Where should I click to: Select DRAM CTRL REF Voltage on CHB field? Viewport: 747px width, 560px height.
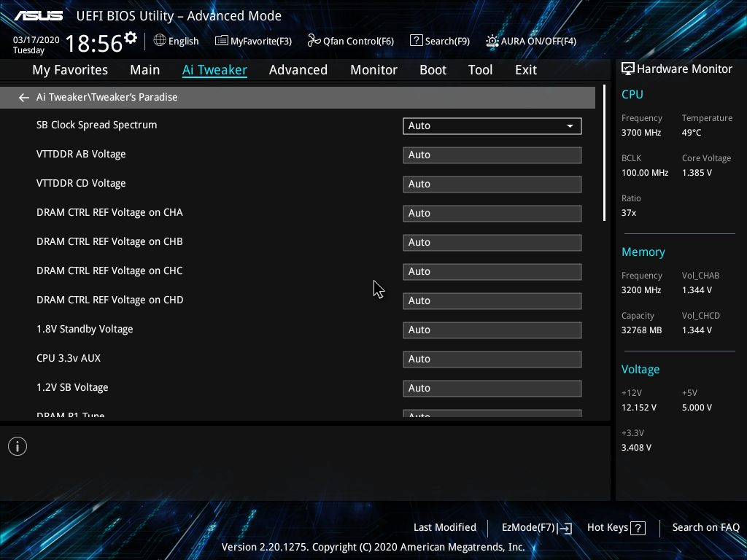click(492, 242)
